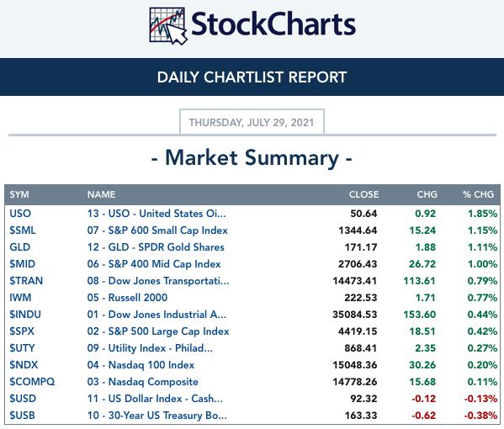Click the $COMPQ symbol link
The image size is (504, 429).
pyautogui.click(x=32, y=382)
